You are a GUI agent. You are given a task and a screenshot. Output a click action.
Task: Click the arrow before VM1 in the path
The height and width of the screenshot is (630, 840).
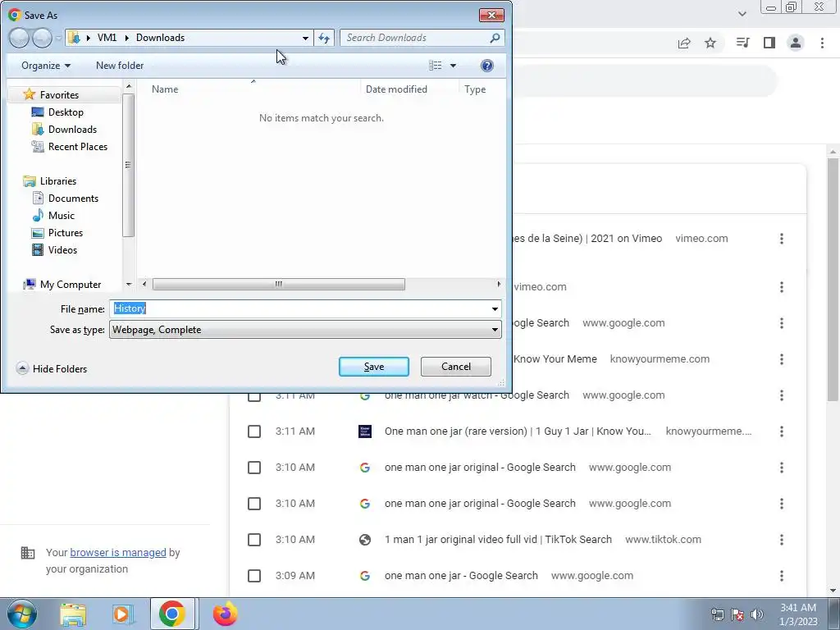click(x=89, y=38)
